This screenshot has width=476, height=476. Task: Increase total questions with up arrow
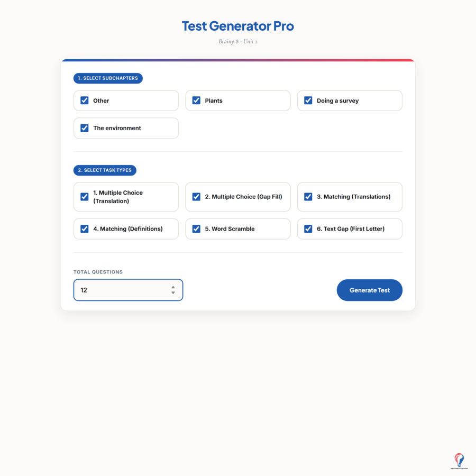[173, 287]
